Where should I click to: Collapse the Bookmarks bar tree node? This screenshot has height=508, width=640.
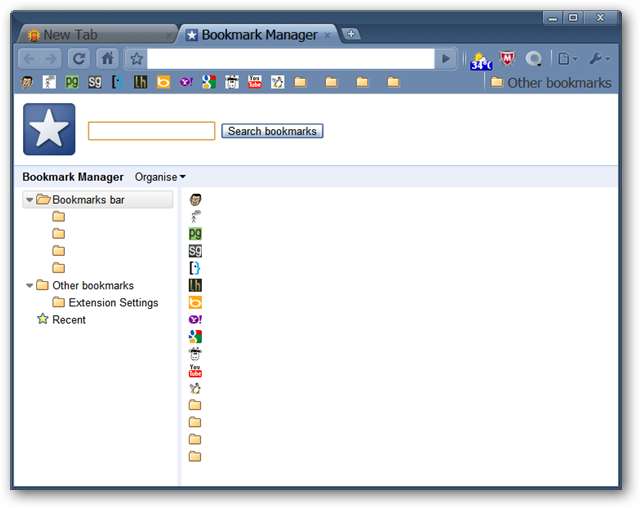click(x=29, y=200)
